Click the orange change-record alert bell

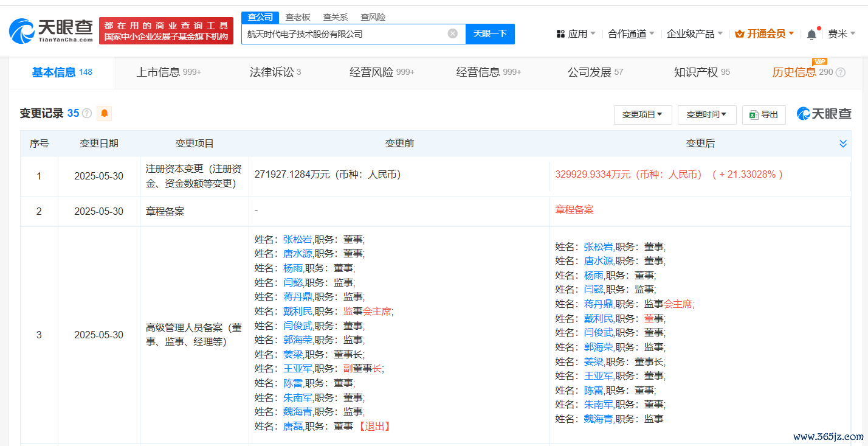coord(104,113)
